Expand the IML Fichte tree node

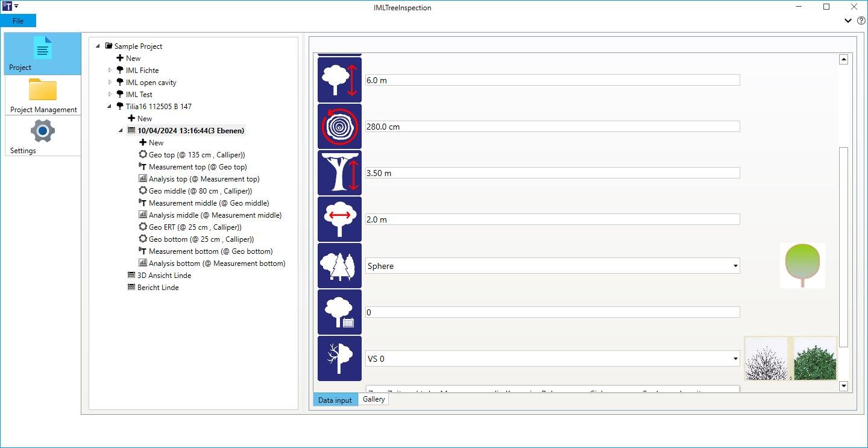[x=110, y=71]
